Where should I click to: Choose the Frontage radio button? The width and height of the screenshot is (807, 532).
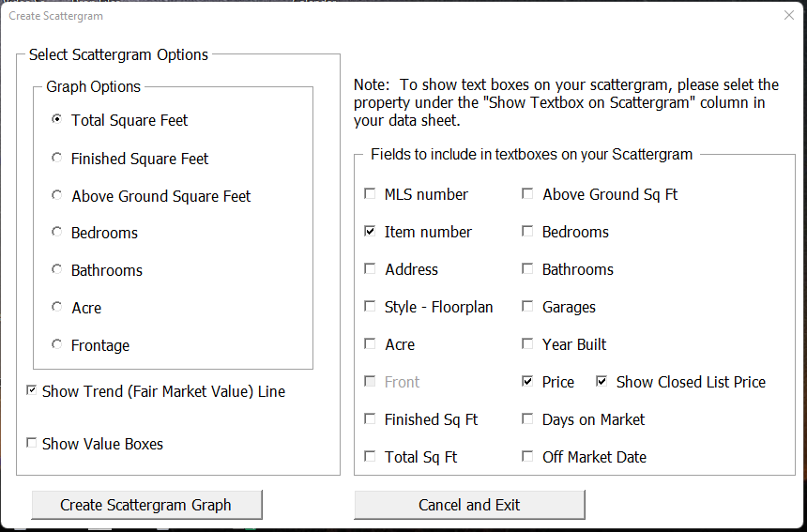pos(57,345)
